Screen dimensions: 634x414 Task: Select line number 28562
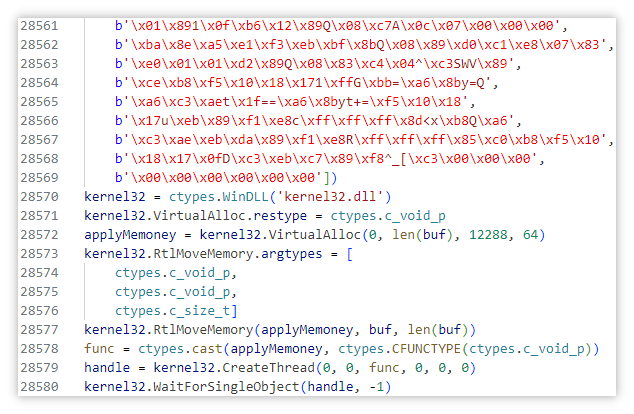[40, 45]
